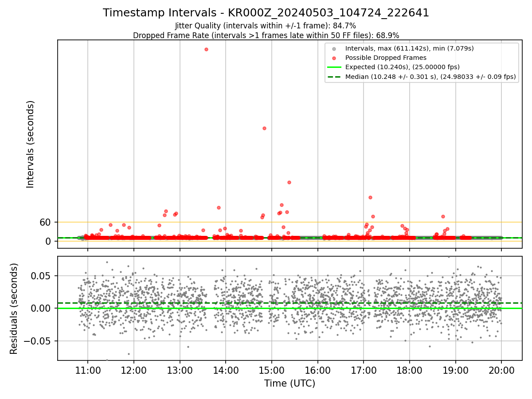This screenshot has width=532, height=399.
Task: Click the '12:00' time tick label
Action: (133, 370)
